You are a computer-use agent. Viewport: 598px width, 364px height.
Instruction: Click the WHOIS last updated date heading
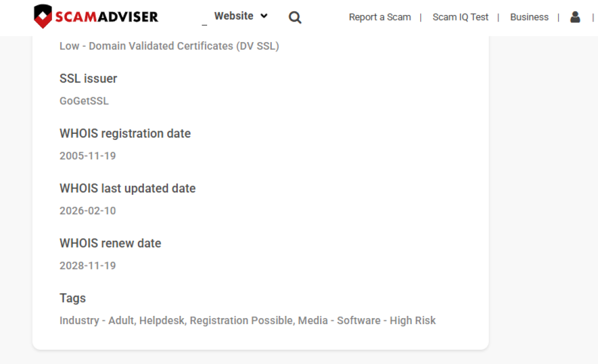(127, 188)
